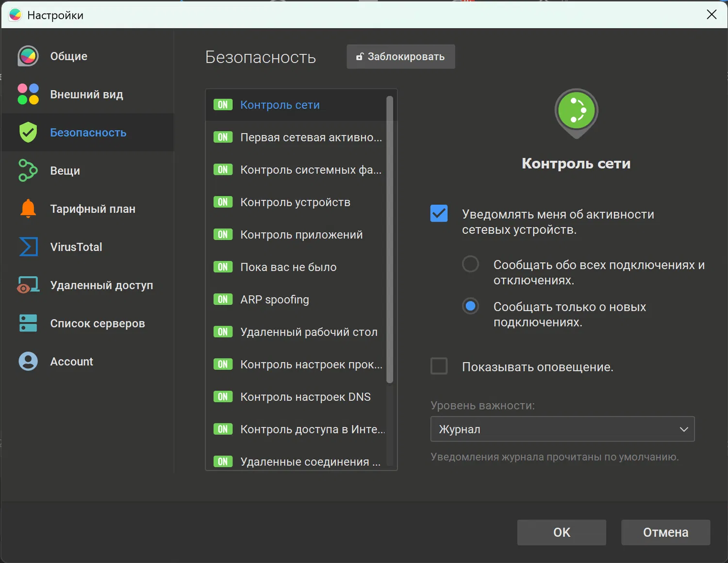Select report all connections and disconnections

pyautogui.click(x=470, y=264)
